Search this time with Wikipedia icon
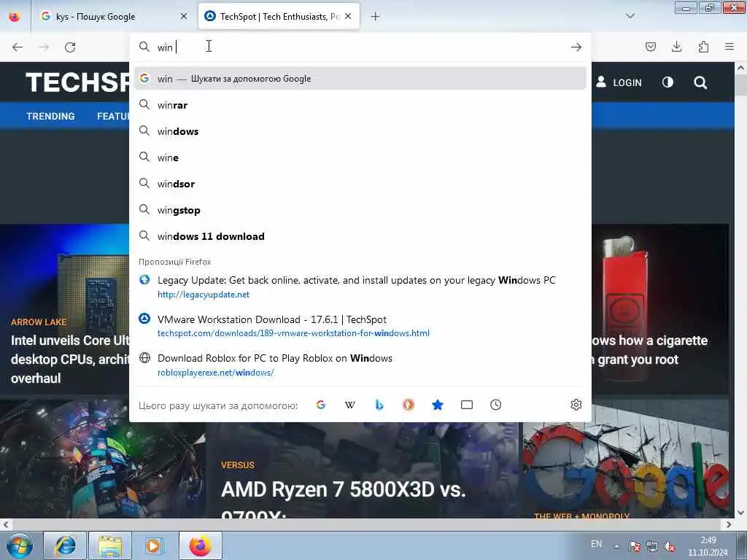747x560 pixels. click(x=349, y=405)
